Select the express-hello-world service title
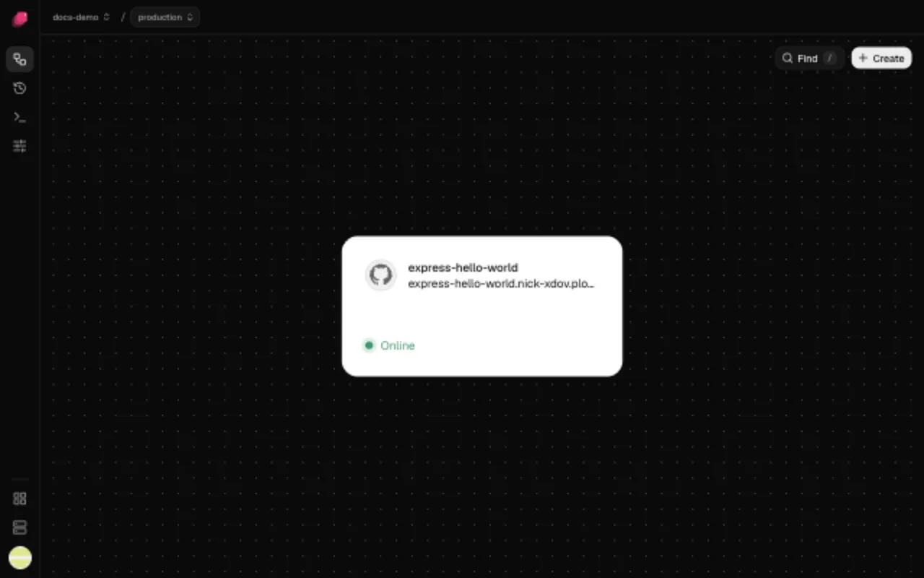This screenshot has width=924, height=578. pos(463,267)
